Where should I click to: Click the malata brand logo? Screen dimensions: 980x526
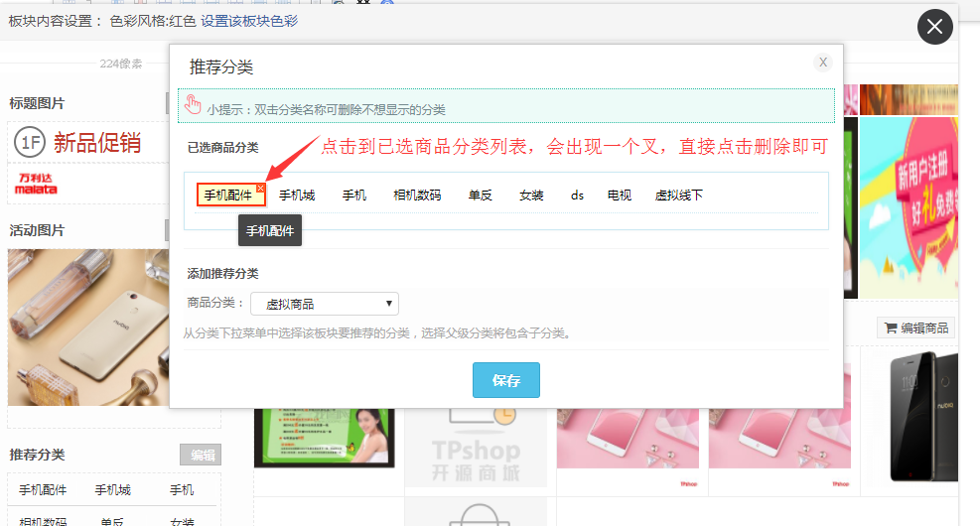36,183
